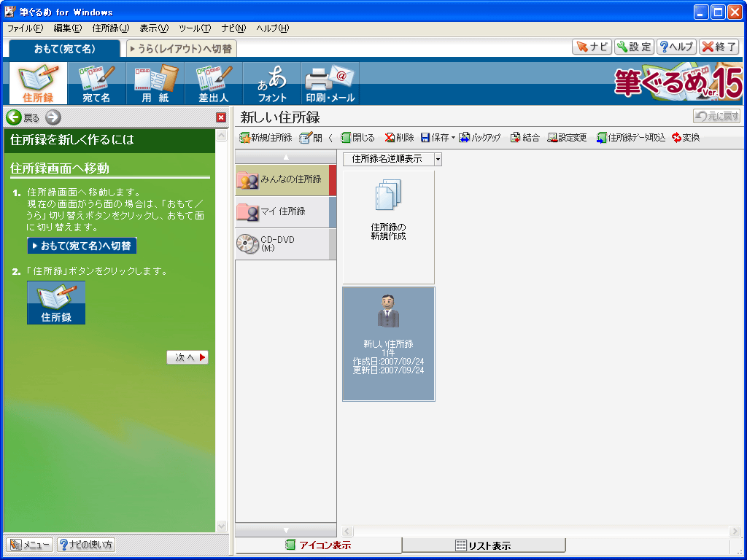The width and height of the screenshot is (747, 560).
Task: Click the 保存 save toolbar button
Action: tap(435, 138)
